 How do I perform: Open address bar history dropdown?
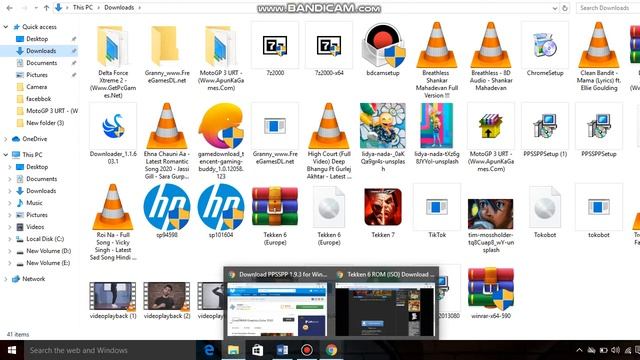(555, 8)
